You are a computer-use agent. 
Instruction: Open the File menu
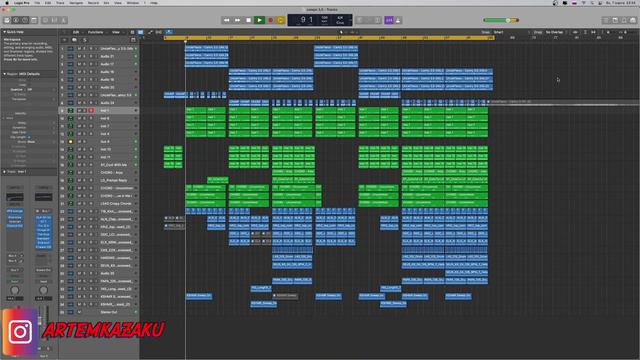click(x=37, y=3)
